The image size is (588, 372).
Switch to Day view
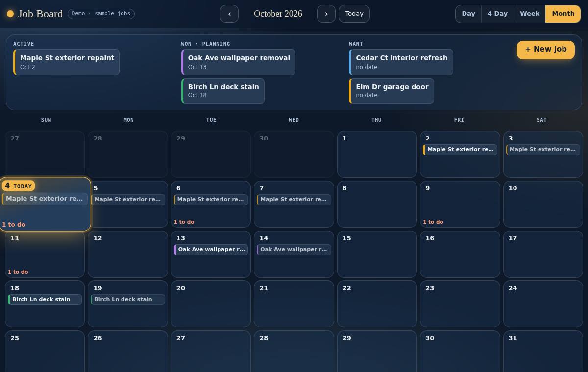468,14
